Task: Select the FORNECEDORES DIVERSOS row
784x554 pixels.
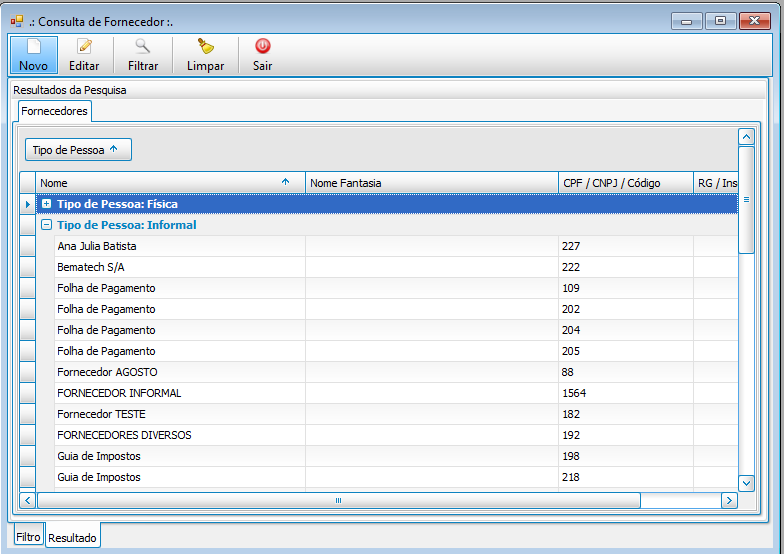Action: pos(396,435)
